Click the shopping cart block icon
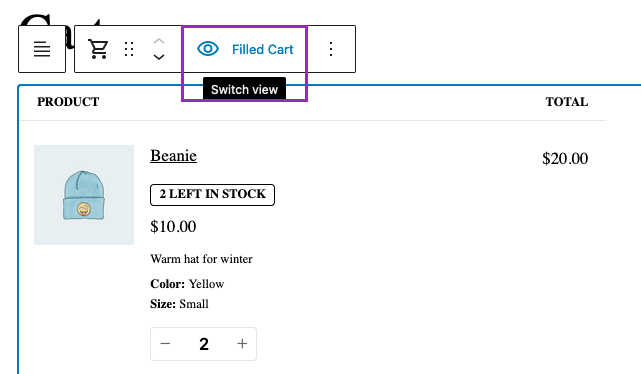This screenshot has width=641, height=374. click(x=98, y=49)
